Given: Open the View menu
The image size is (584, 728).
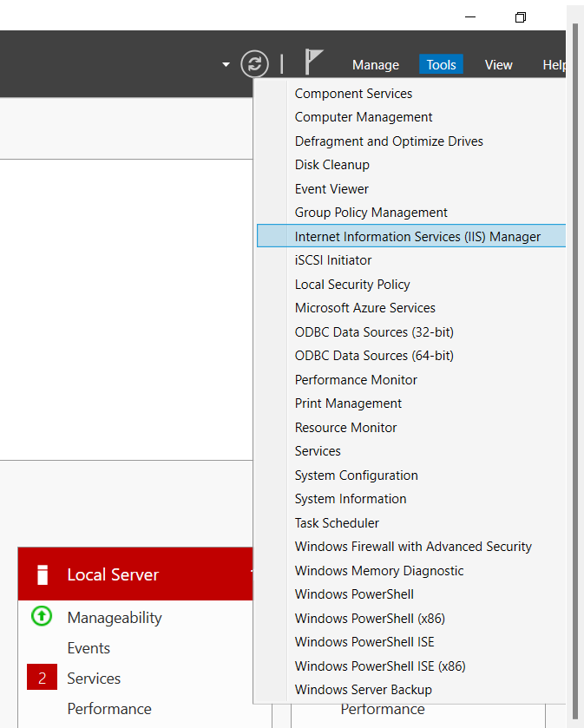Looking at the screenshot, I should click(x=499, y=64).
